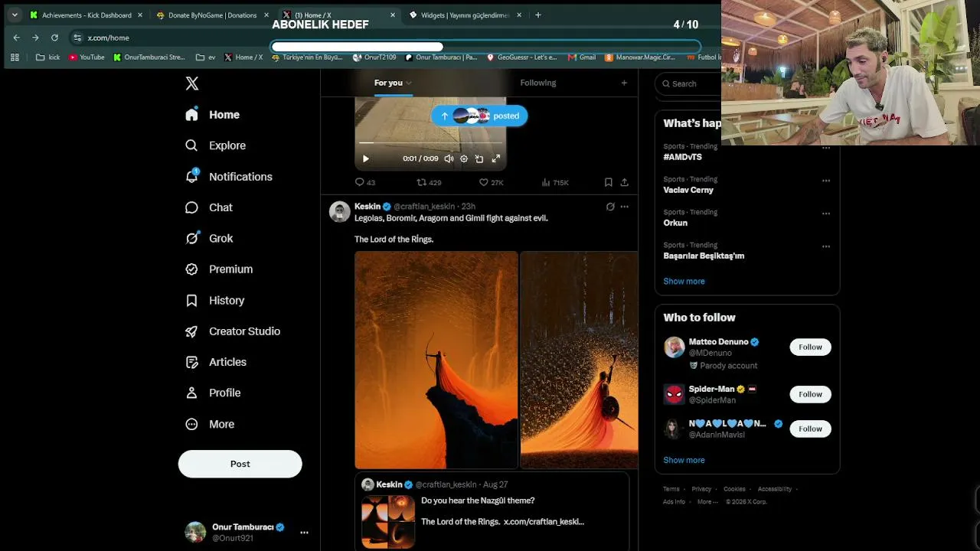Reply to the post with 43 comments
This screenshot has width=980, height=551.
[x=364, y=182]
